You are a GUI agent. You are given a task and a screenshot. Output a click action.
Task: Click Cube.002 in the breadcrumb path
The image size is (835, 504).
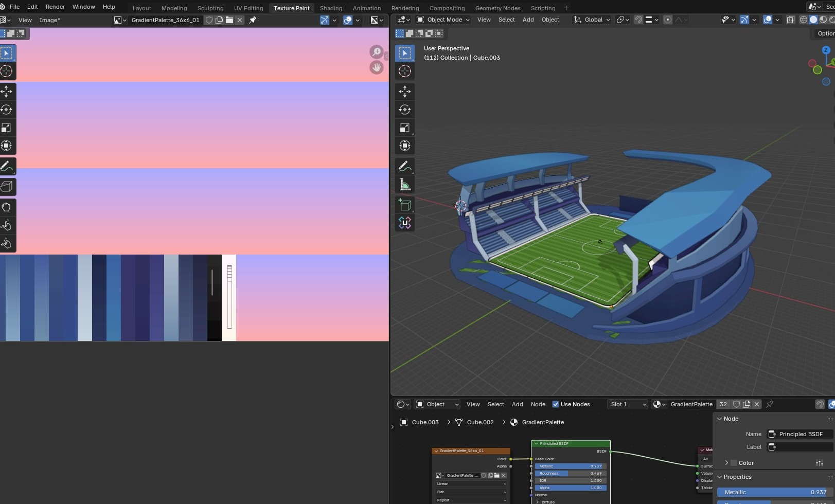point(480,422)
